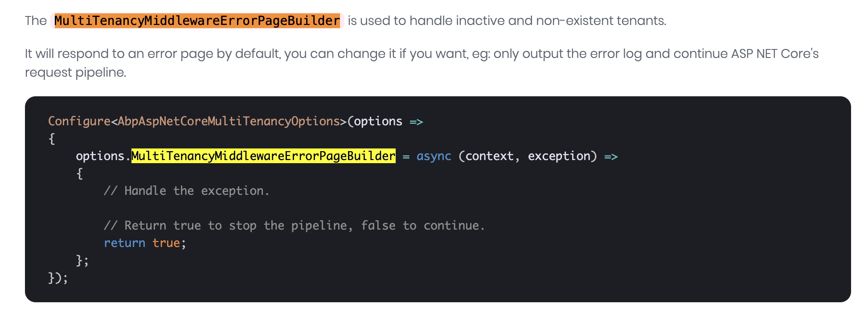Click the yellow-highlighted MultiTenancyMiddlewareErrorPageBuilder in code block

coord(263,156)
